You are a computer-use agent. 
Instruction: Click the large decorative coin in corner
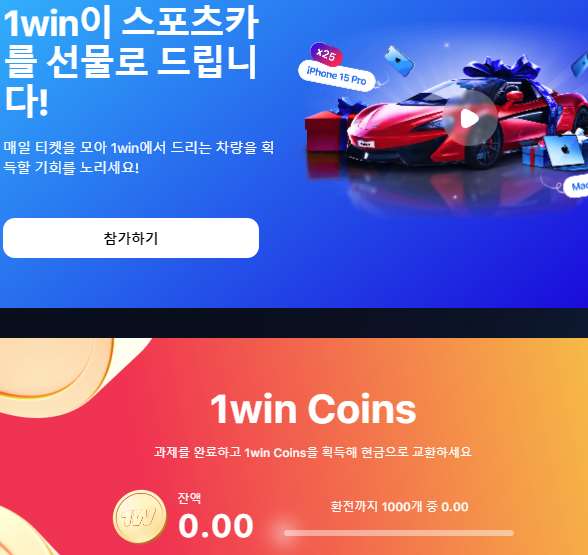(56, 368)
